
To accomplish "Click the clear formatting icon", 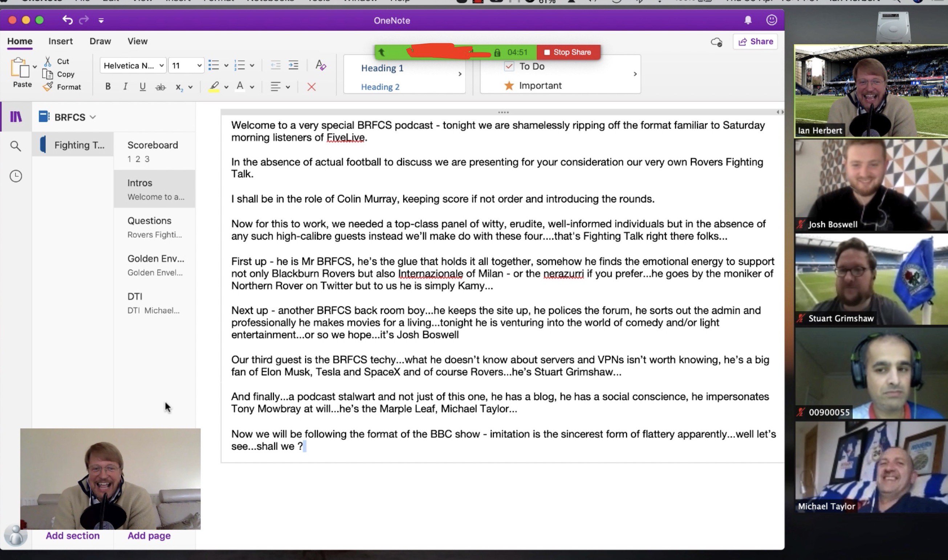I will [321, 65].
